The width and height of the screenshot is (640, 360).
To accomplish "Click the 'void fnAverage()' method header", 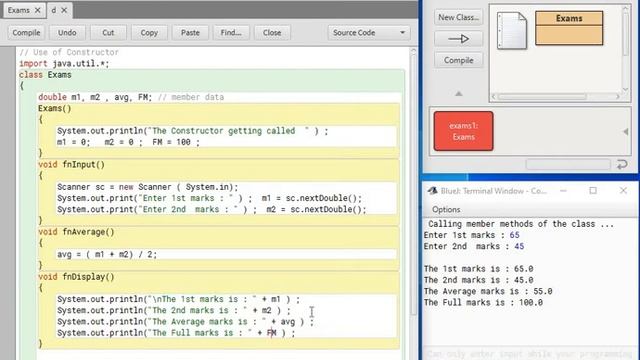I will [x=76, y=232].
